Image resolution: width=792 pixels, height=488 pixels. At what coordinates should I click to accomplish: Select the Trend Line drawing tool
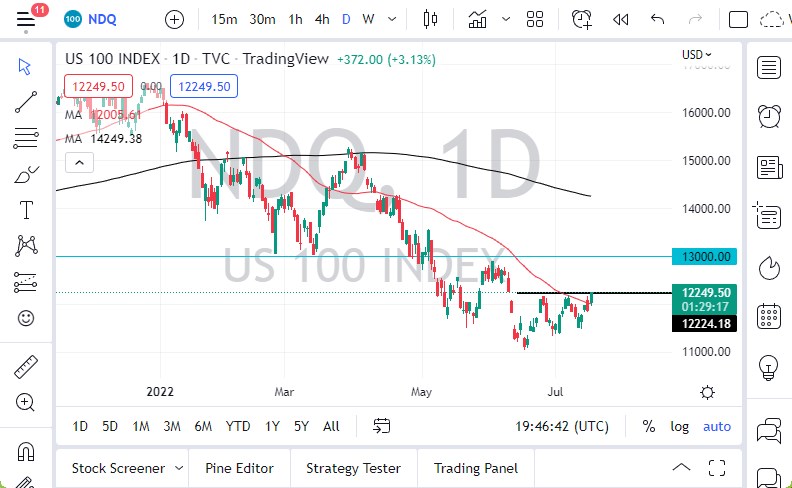(26, 101)
